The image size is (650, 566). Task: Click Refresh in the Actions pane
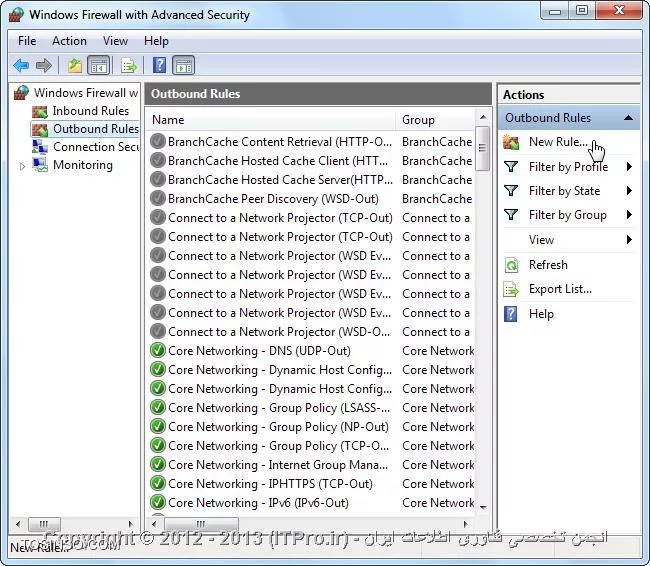(x=548, y=265)
